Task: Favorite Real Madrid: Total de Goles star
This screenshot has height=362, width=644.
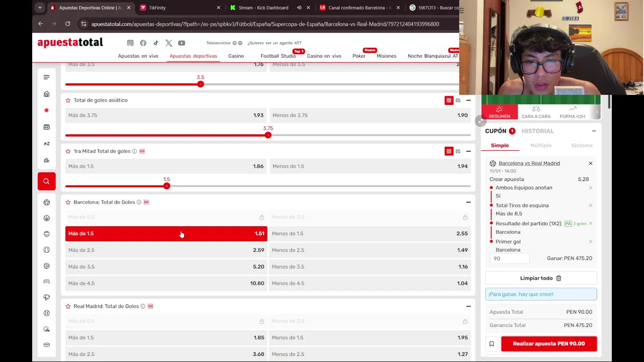Action: point(68,306)
